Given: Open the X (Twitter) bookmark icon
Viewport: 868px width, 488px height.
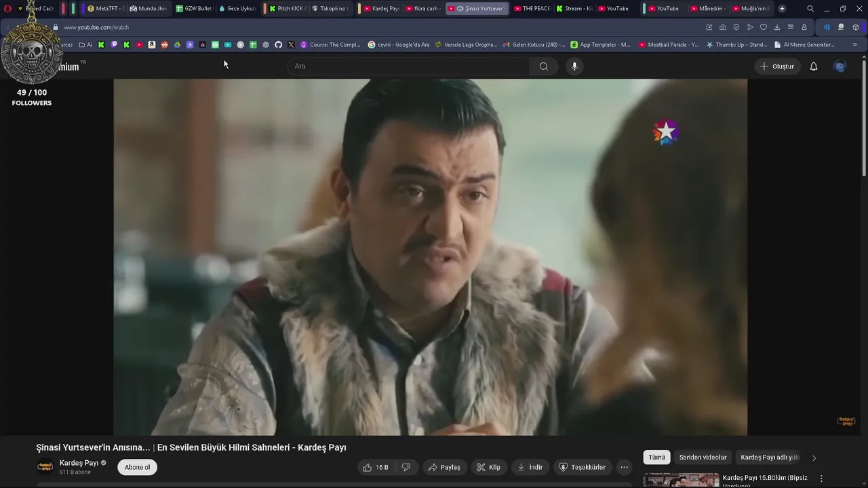Looking at the screenshot, I should [291, 45].
